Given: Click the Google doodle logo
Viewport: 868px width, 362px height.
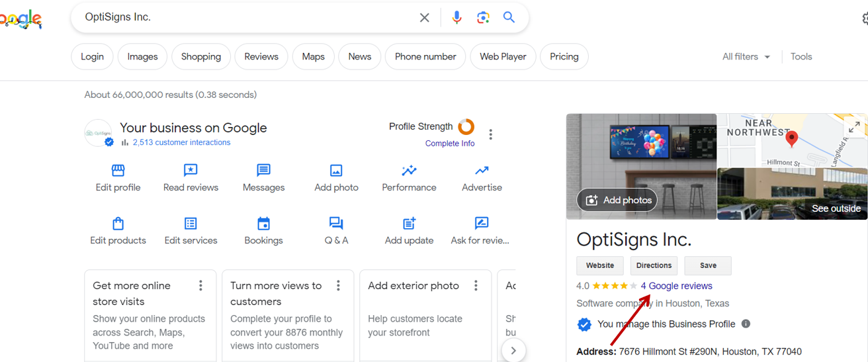Looking at the screenshot, I should click(x=21, y=20).
